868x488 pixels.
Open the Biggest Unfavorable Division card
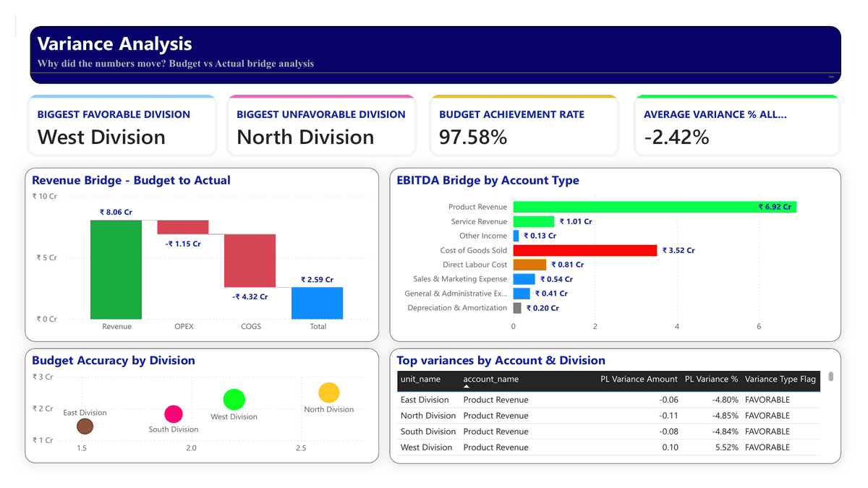[322, 126]
